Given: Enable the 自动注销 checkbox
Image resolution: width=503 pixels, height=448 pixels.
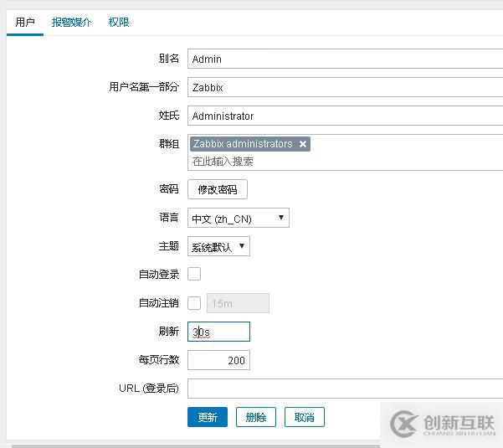Looking at the screenshot, I should [x=194, y=303].
